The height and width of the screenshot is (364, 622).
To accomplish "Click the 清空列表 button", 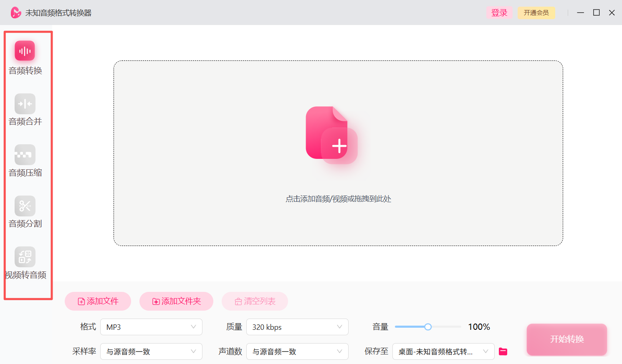I will click(255, 301).
